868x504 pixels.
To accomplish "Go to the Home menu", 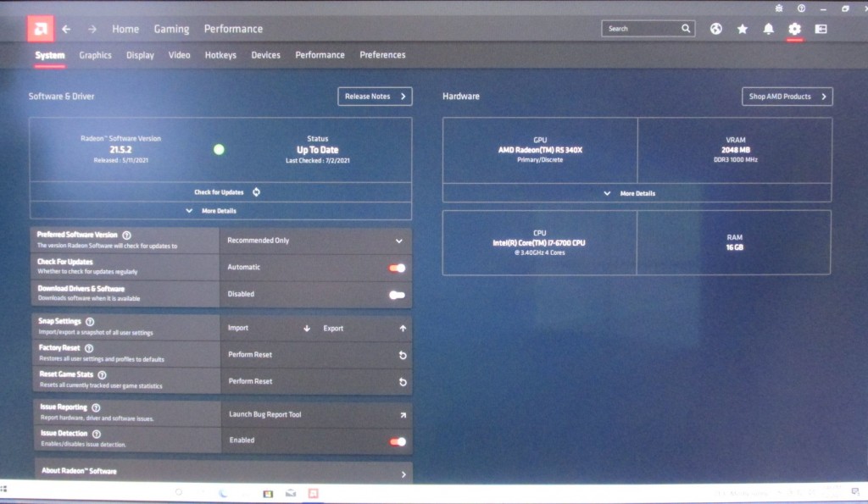I will pyautogui.click(x=125, y=29).
